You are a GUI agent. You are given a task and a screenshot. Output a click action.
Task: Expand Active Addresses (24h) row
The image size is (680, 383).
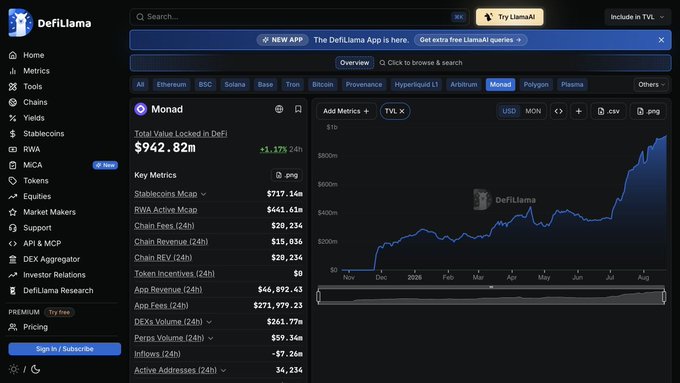point(223,370)
